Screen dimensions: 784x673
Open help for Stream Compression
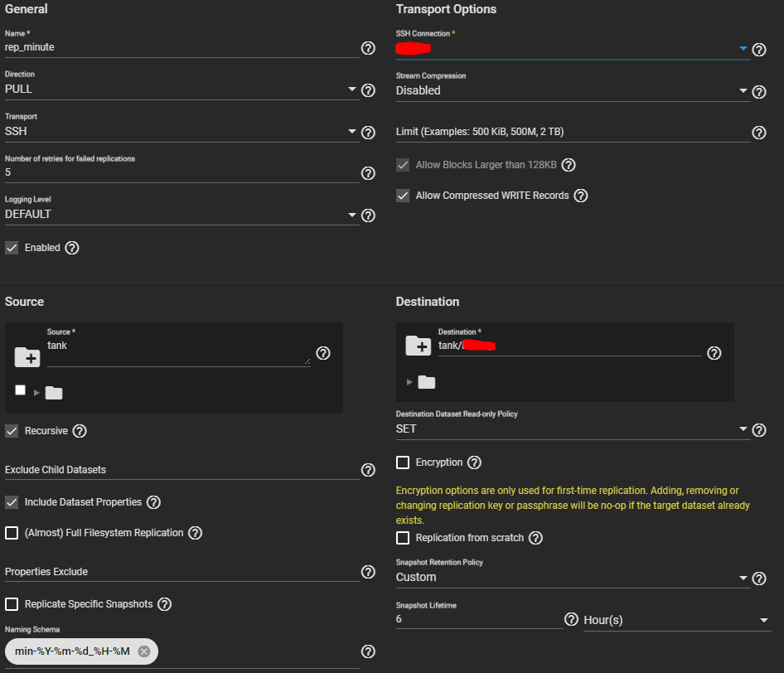758,92
